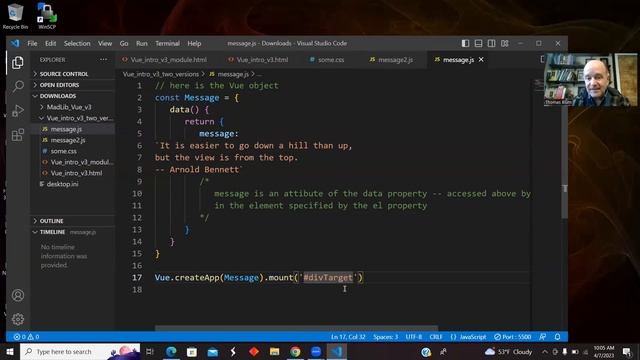640x360 pixels.
Task: Click the Port: 5500 Live Server status
Action: point(513,337)
